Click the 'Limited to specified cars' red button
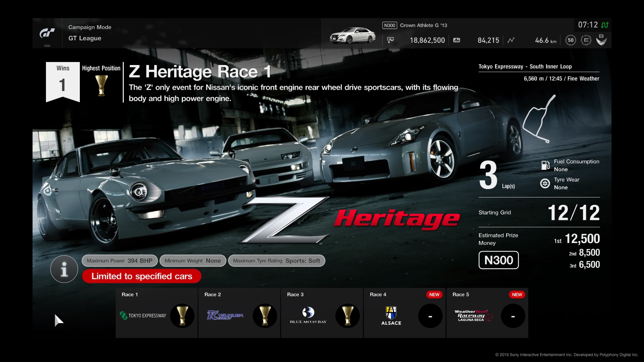 point(142,276)
